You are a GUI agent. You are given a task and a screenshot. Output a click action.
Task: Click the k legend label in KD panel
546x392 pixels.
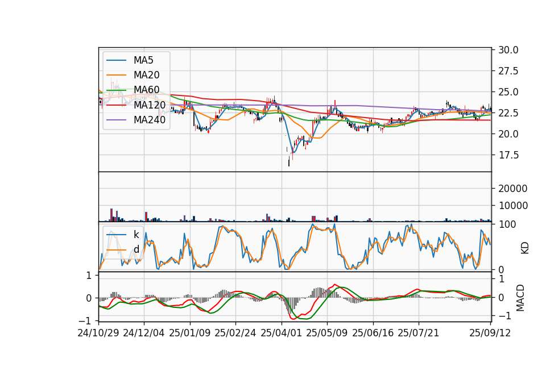pyautogui.click(x=136, y=235)
